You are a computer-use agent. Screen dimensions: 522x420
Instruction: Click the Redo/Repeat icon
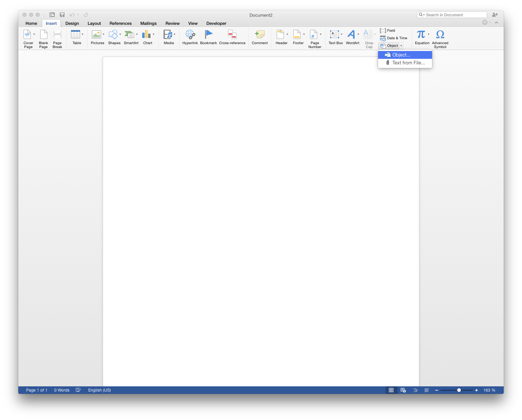[86, 15]
